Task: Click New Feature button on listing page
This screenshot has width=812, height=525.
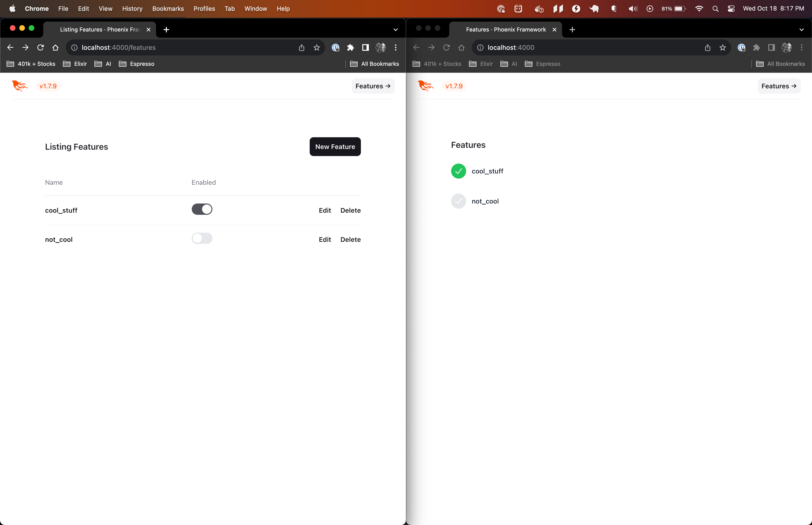Action: 336,146
